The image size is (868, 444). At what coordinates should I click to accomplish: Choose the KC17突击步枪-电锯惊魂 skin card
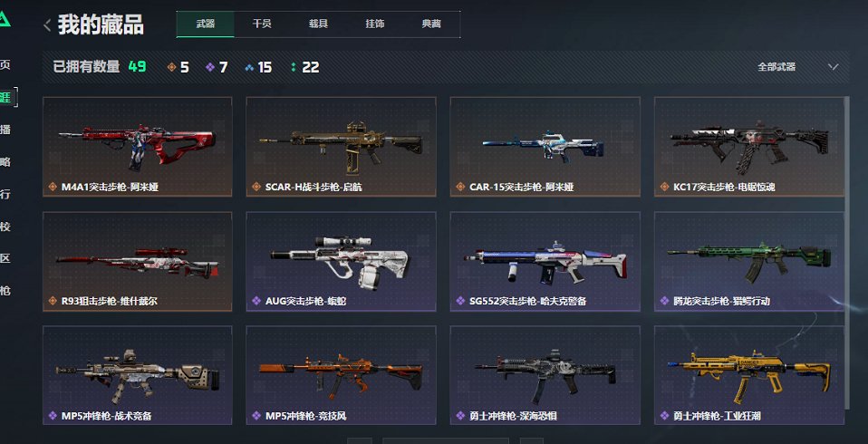(749, 147)
